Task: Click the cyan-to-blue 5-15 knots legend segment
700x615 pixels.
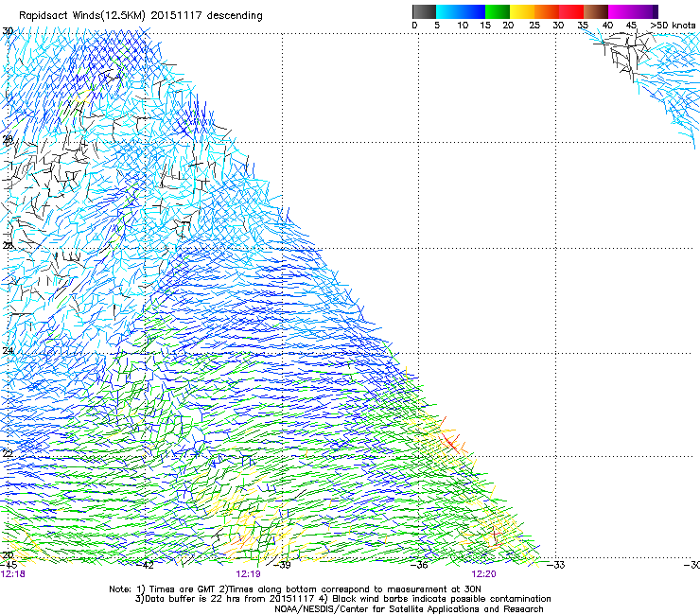Action: tap(461, 11)
